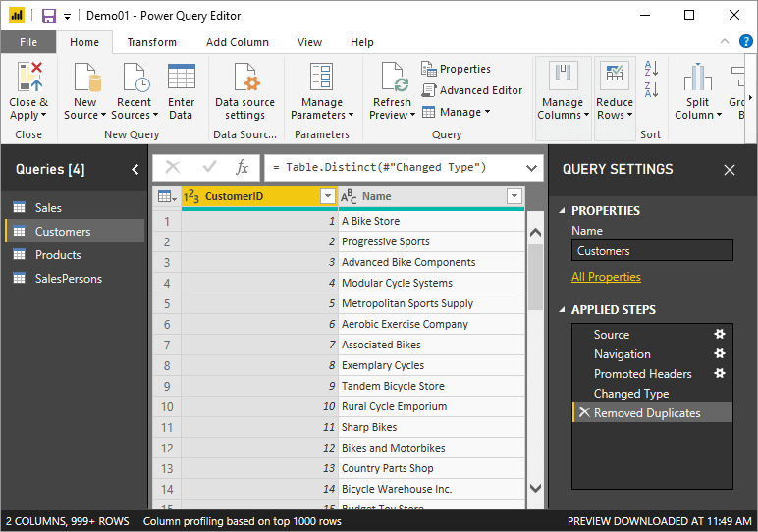Select the Products query
This screenshot has width=758, height=532.
pos(75,254)
